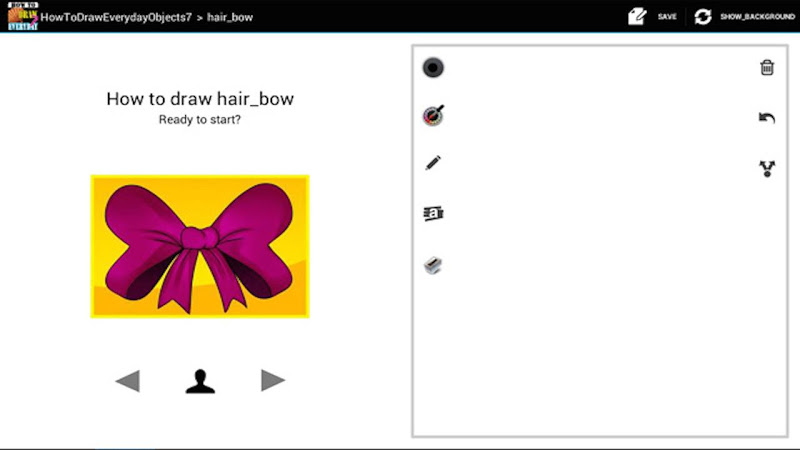The width and height of the screenshot is (800, 450).
Task: Undo the last stroke
Action: [767, 118]
